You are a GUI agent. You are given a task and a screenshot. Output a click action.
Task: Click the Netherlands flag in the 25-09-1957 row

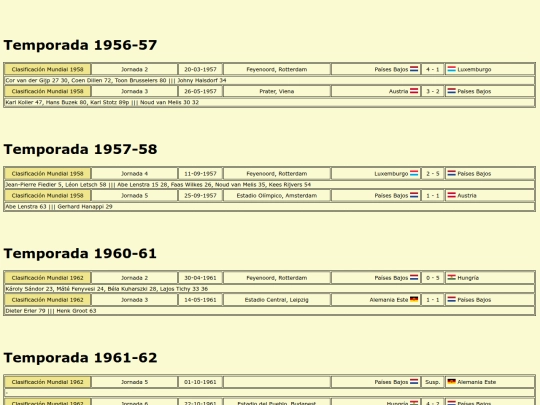coord(414,195)
